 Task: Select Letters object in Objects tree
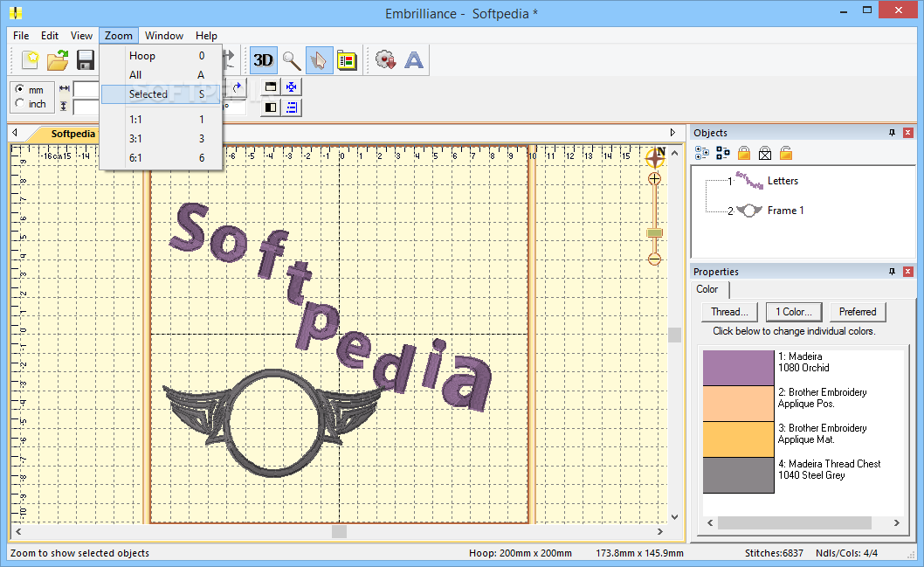pos(783,181)
